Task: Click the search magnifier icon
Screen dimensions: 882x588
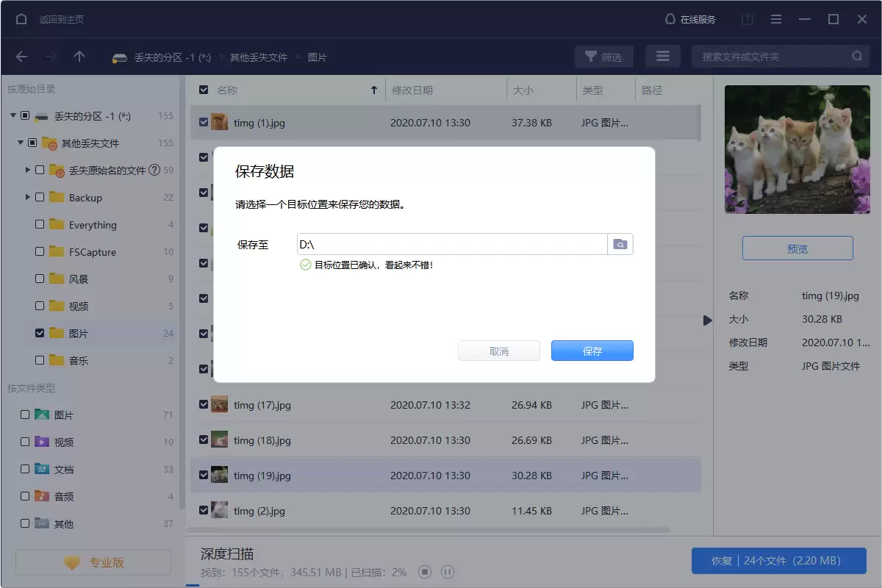Action: point(857,57)
